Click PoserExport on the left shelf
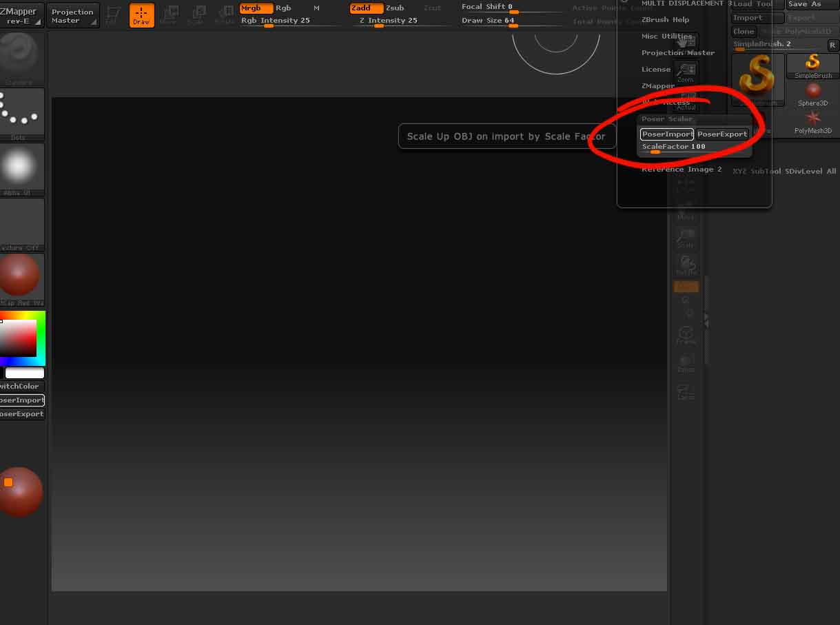The height and width of the screenshot is (625, 840). [21, 414]
